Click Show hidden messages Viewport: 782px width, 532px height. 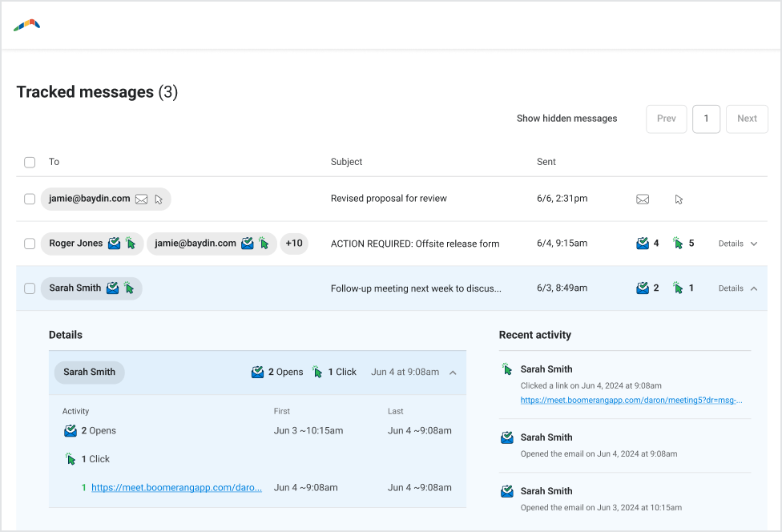click(x=566, y=119)
